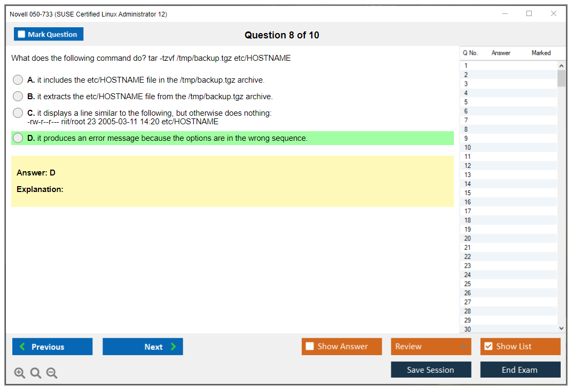574x392 pixels.
Task: Select radio button for answer C
Action: click(x=18, y=113)
